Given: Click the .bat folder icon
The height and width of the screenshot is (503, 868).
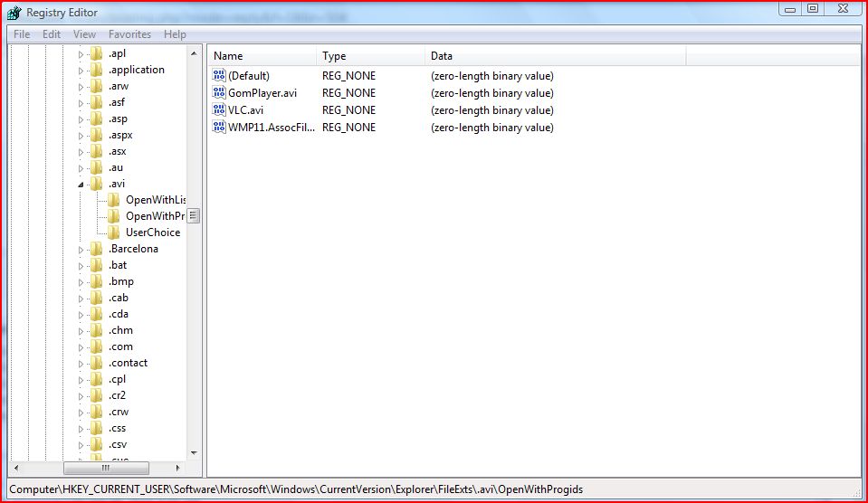Looking at the screenshot, I should [x=96, y=265].
